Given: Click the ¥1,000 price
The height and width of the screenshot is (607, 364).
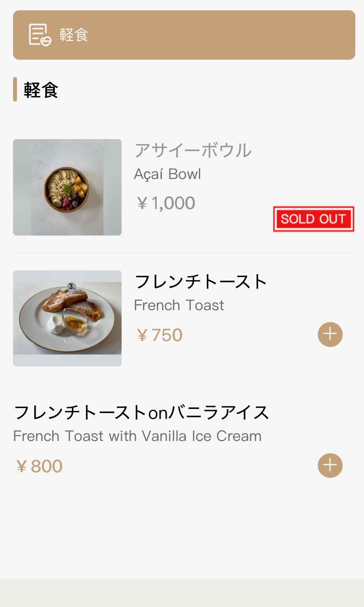Looking at the screenshot, I should pos(166,204).
